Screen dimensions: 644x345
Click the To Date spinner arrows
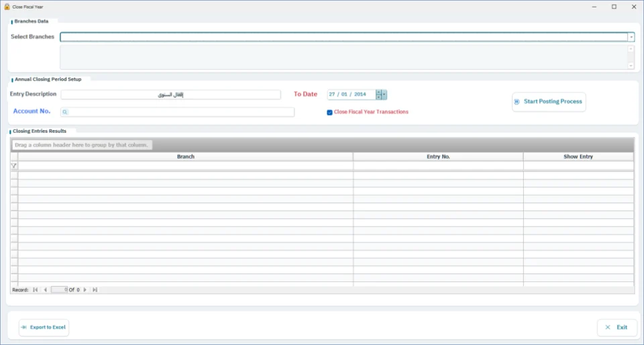tap(378, 94)
